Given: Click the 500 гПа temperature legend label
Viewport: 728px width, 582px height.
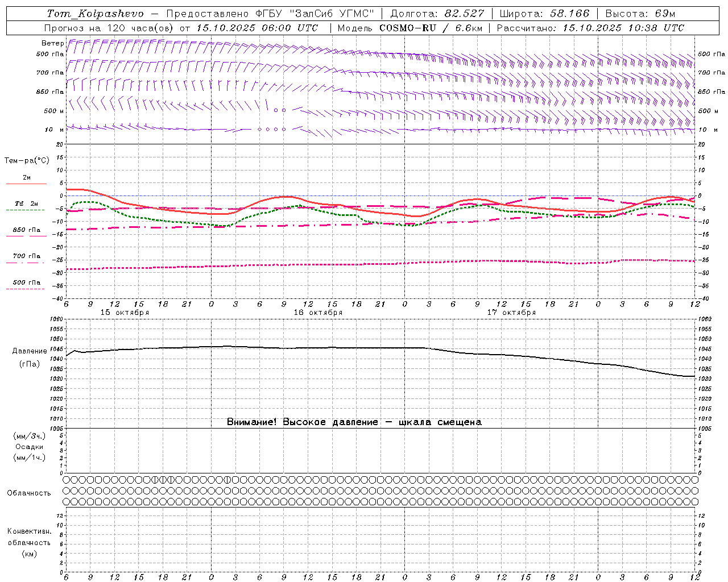Looking at the screenshot, I should [27, 282].
